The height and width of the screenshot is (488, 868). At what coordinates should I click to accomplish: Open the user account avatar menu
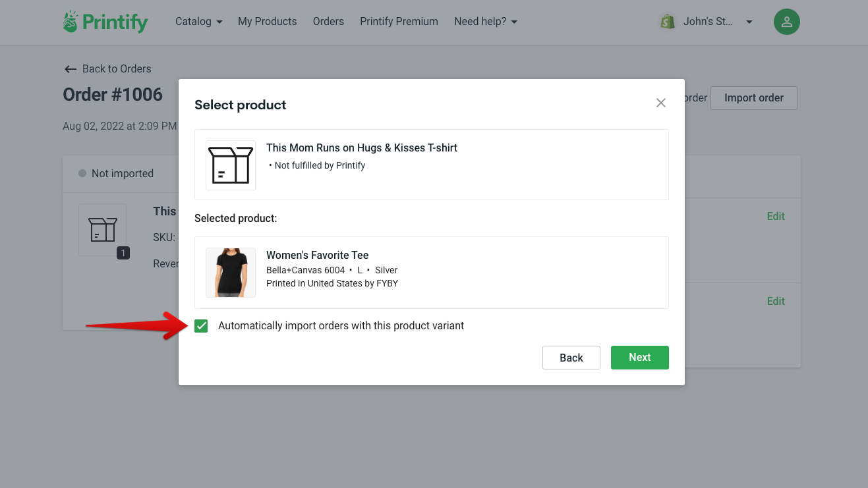coord(786,22)
